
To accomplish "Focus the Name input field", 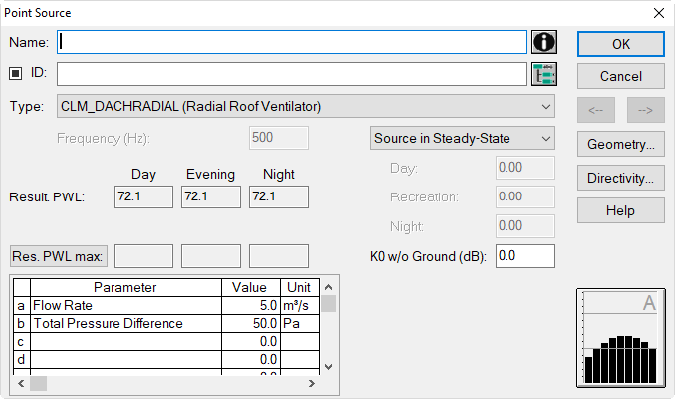I will click(291, 42).
